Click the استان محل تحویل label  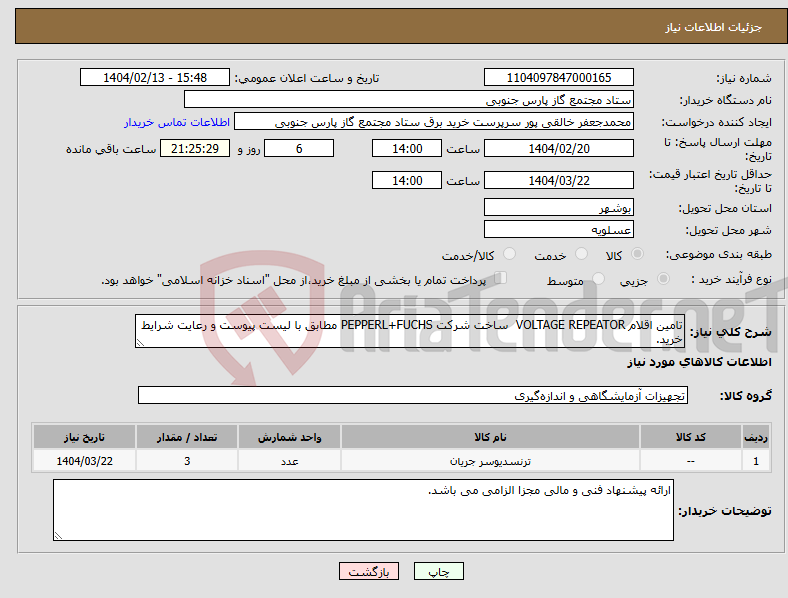(x=725, y=208)
